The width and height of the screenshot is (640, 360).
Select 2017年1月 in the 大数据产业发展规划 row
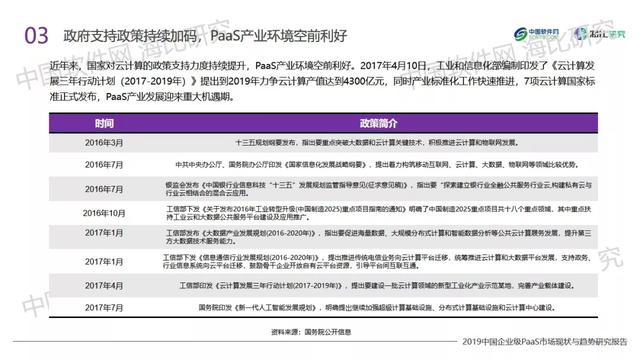click(104, 233)
